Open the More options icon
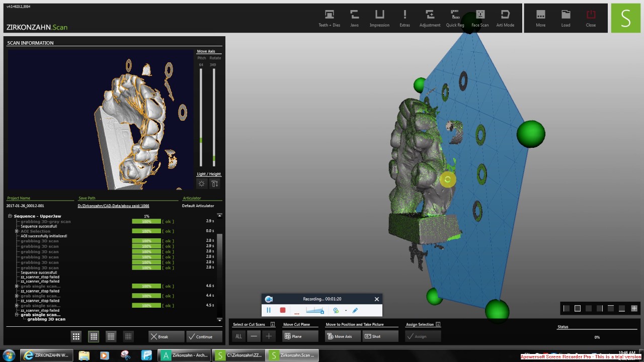Image resolution: width=644 pixels, height=362 pixels. 540,18
